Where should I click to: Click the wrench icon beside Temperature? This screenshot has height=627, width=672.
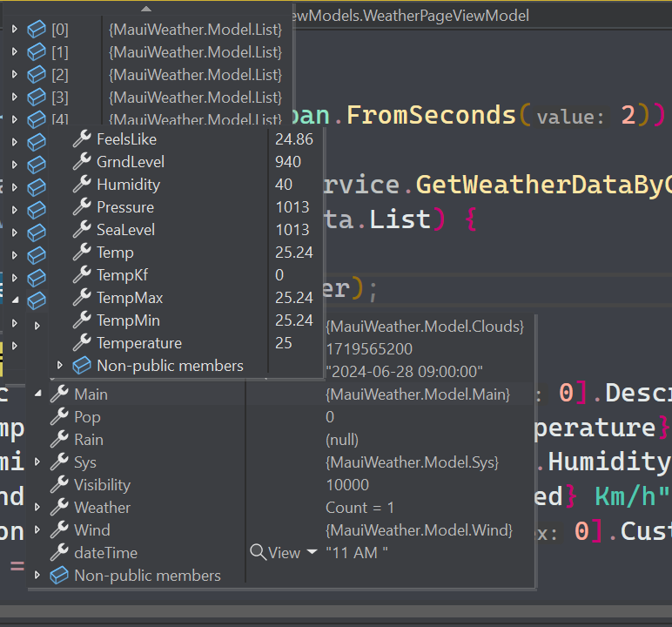point(82,342)
